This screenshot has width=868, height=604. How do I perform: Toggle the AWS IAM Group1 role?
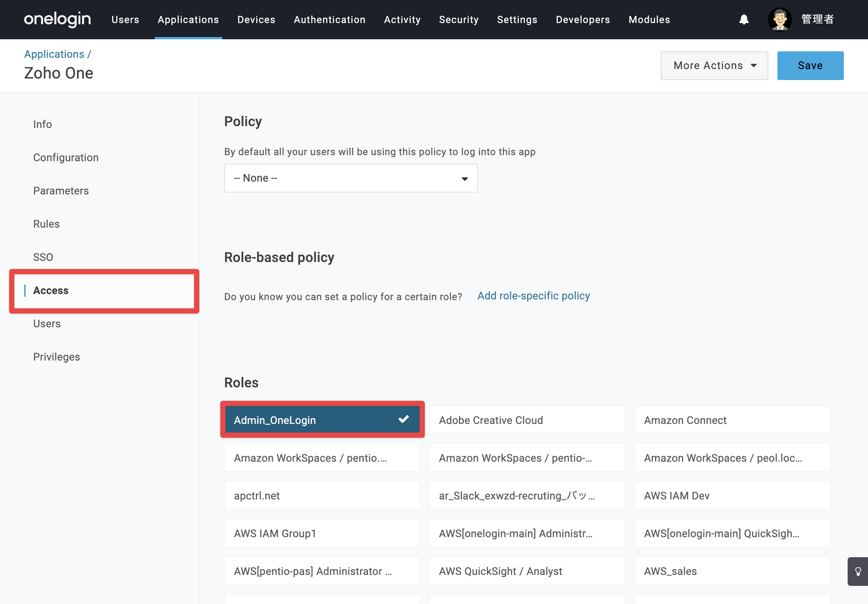point(322,533)
